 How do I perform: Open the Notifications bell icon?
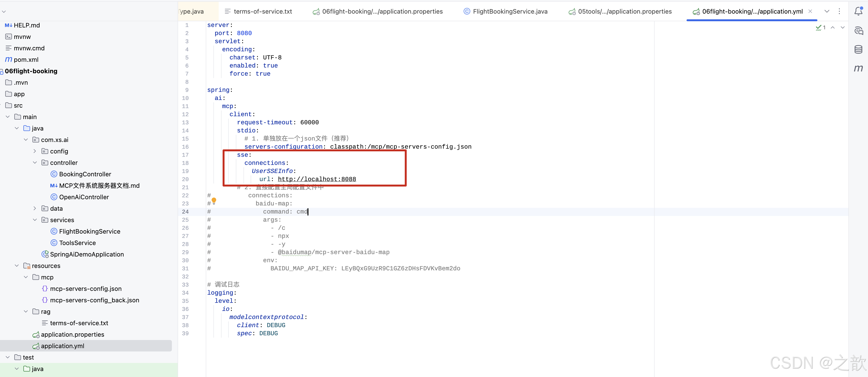coord(858,11)
